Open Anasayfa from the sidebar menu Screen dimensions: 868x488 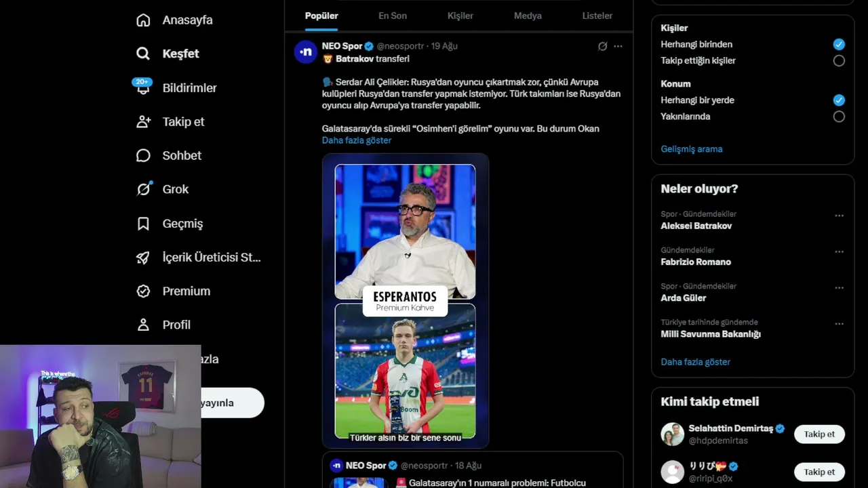tap(188, 20)
